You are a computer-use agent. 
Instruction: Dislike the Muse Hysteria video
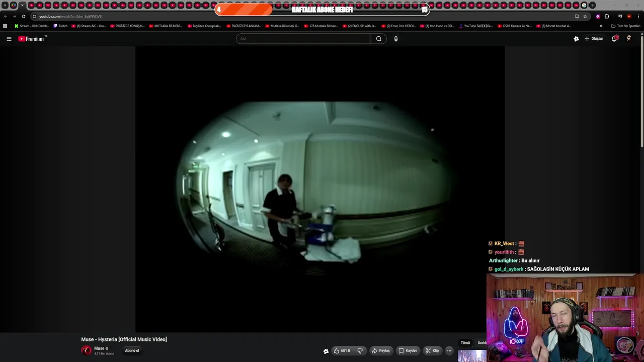tap(360, 350)
